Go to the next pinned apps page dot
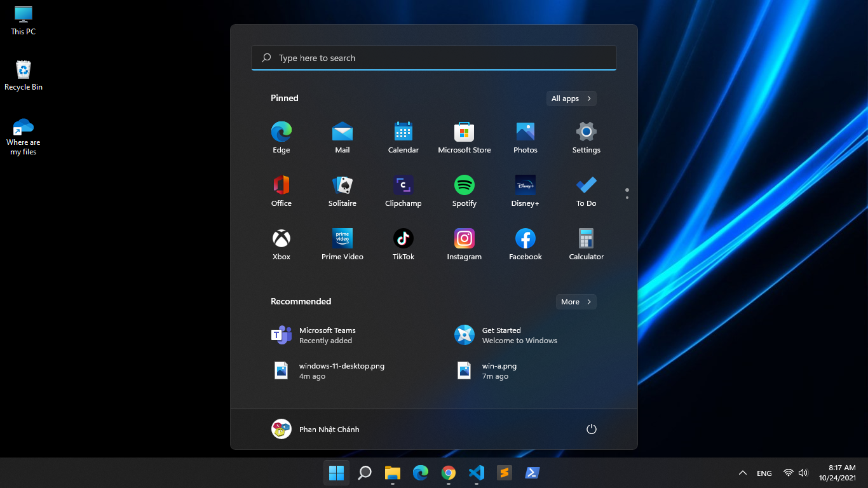 coord(627,198)
